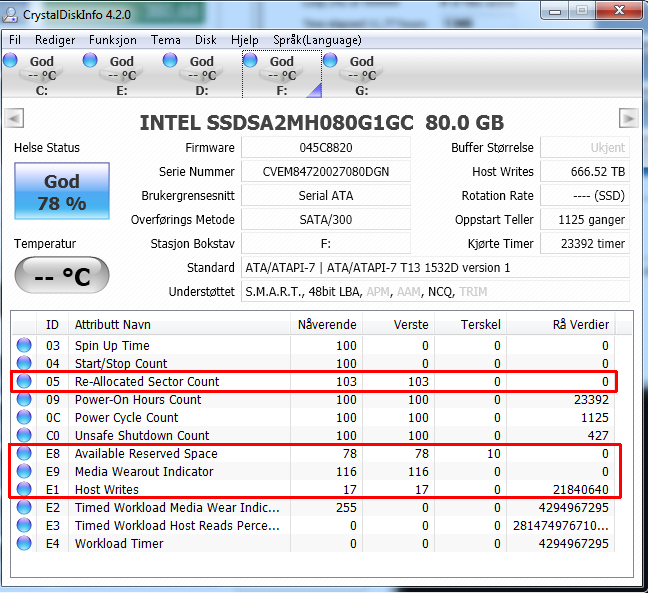
Task: Click the Re-Allocated Sector Count attribute name
Action: pos(147,381)
